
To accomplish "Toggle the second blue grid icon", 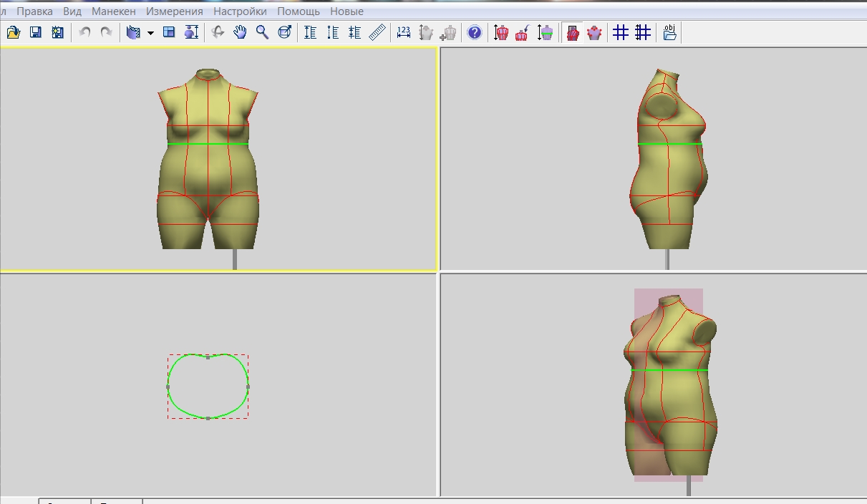I will point(643,32).
